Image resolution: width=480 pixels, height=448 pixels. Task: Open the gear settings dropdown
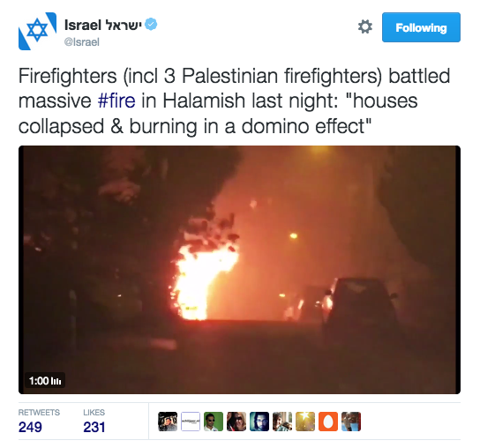click(x=365, y=27)
